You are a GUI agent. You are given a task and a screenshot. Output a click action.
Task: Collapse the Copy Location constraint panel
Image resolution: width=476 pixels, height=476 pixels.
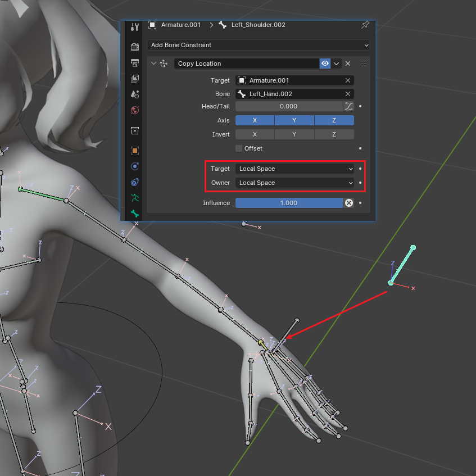153,64
